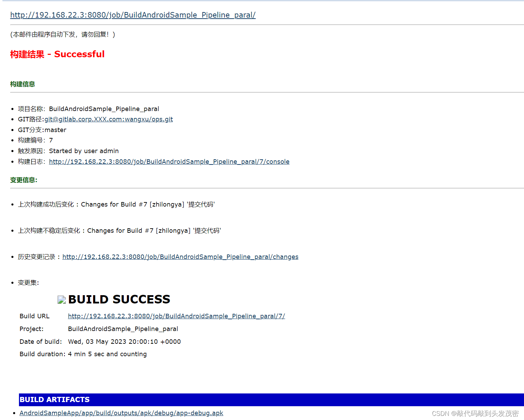Click the '4 min 5 sec and counting' duration
524x420 pixels.
coord(107,354)
